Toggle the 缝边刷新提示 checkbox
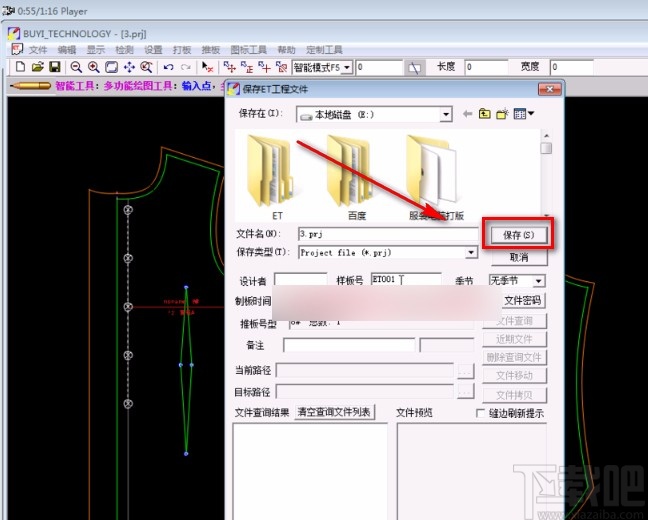This screenshot has height=520, width=648. 480,413
